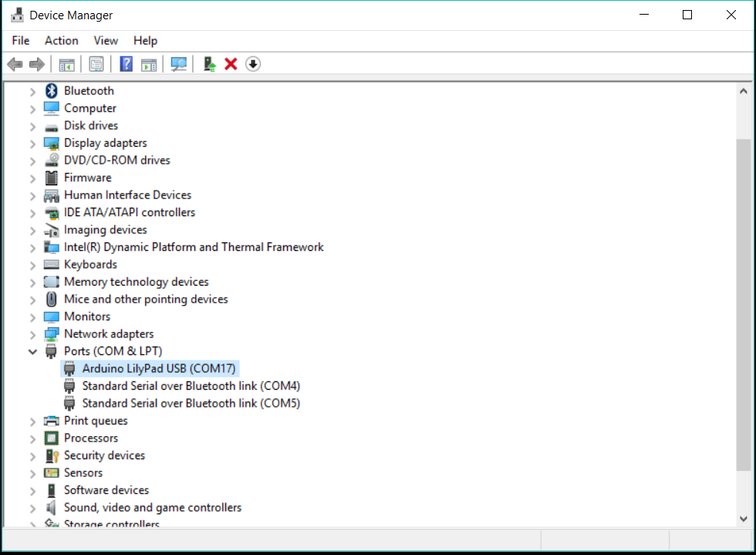This screenshot has height=555, width=756.
Task: Collapse the Ports (COM & LPT) node
Action: tap(32, 351)
